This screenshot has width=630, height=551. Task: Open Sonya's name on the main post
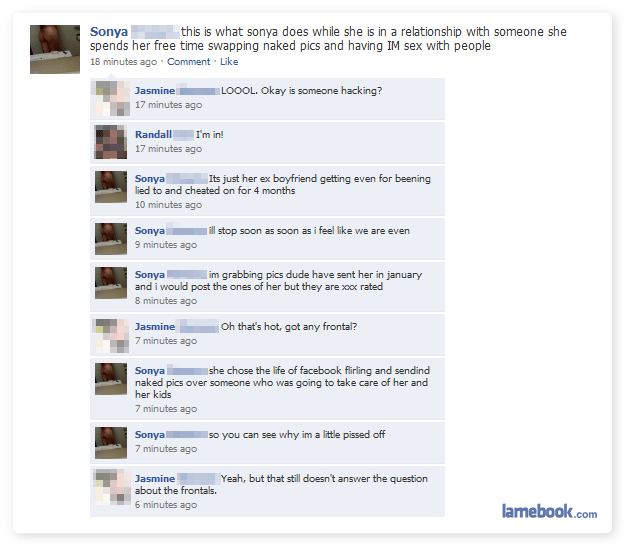click(109, 31)
